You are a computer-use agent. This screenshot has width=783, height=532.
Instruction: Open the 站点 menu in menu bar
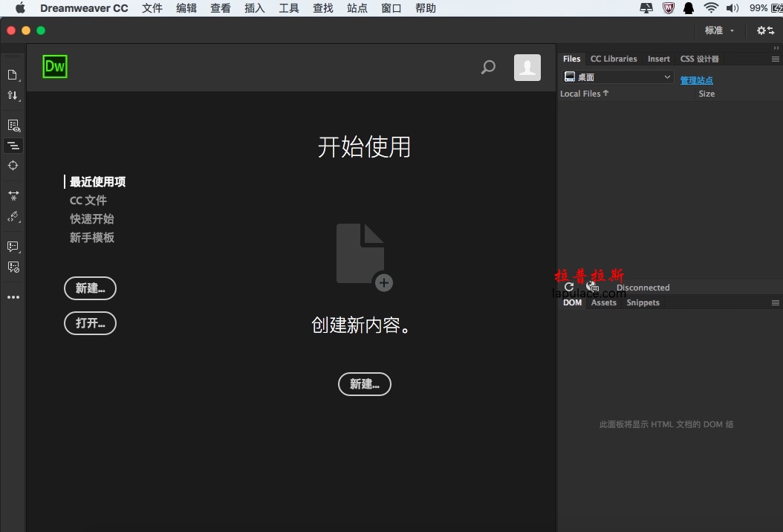coord(357,8)
